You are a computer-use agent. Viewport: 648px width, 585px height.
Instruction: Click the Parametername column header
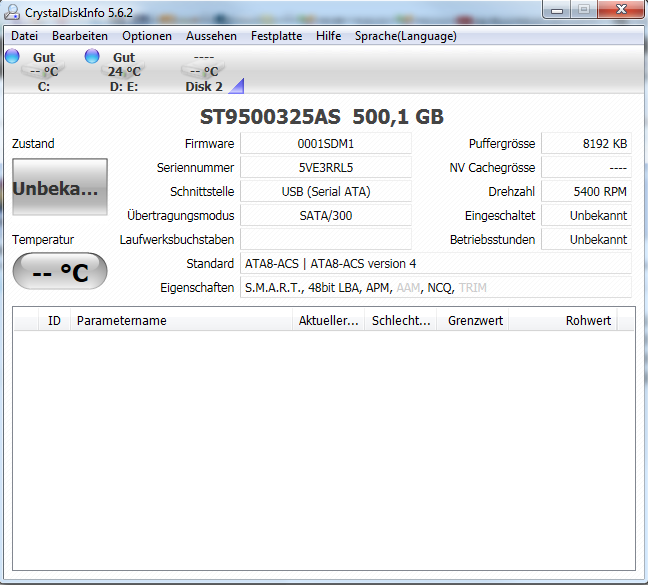[181, 321]
